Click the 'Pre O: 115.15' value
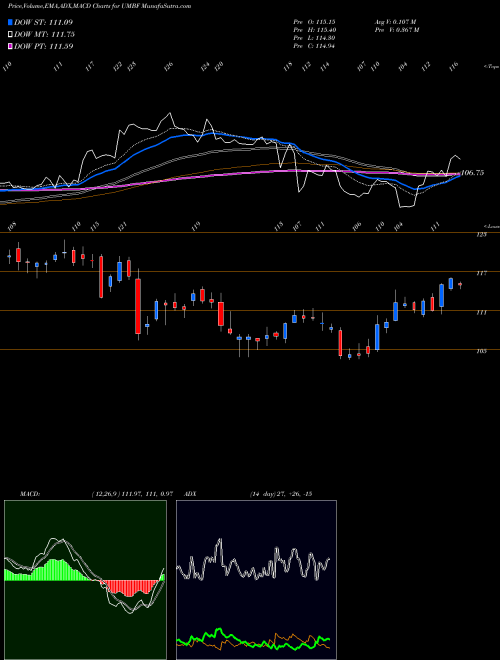This screenshot has height=660, width=500. click(314, 21)
